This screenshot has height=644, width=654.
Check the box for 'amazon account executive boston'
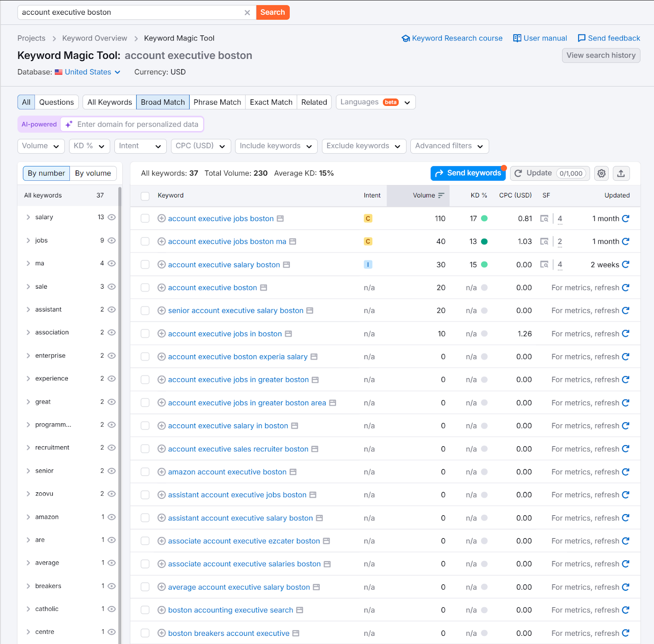[x=145, y=472]
